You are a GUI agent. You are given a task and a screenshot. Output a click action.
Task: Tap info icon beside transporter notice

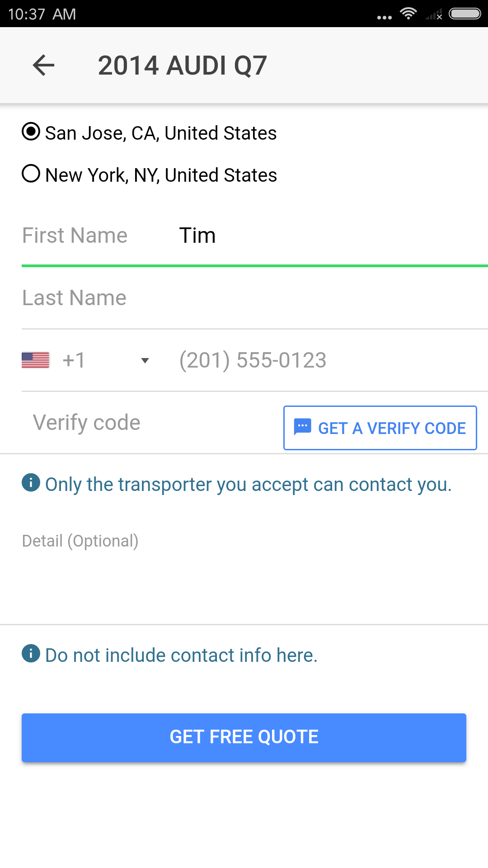click(31, 483)
